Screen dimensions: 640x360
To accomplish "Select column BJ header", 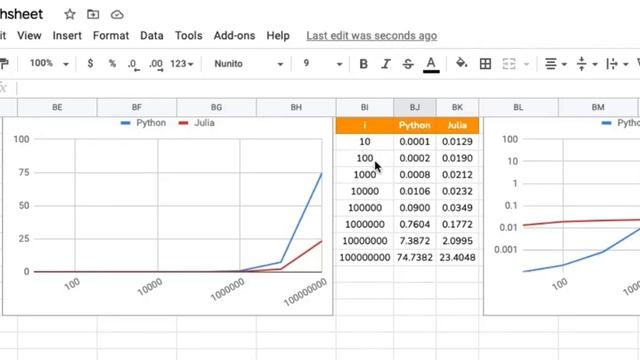I will [x=415, y=107].
